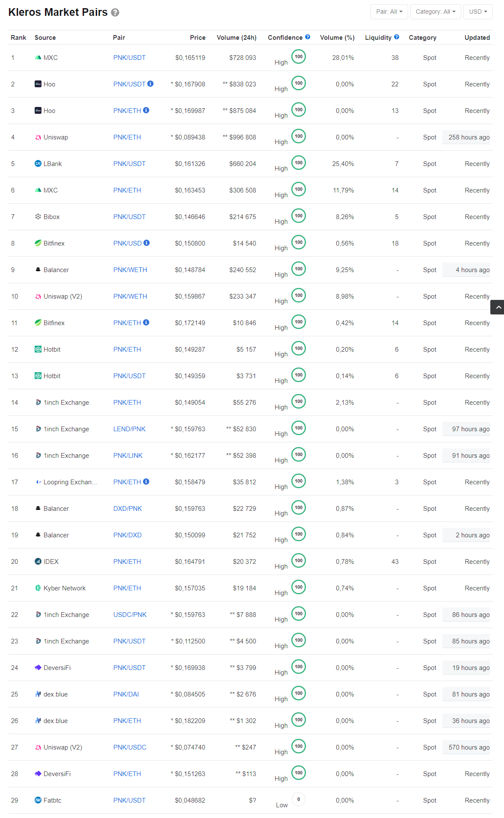Viewport: 504px width, 818px height.
Task: Open the USD currency dropdown
Action: [x=478, y=12]
